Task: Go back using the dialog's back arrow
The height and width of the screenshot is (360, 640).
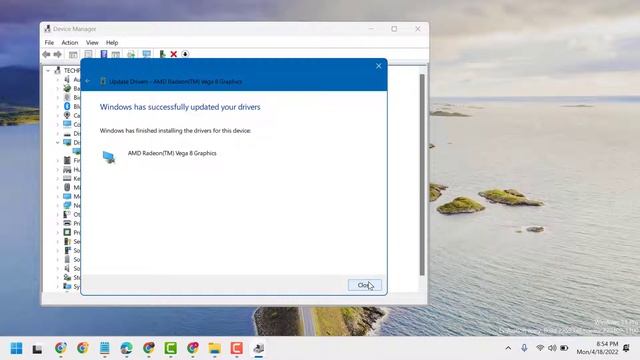Action: [88, 81]
